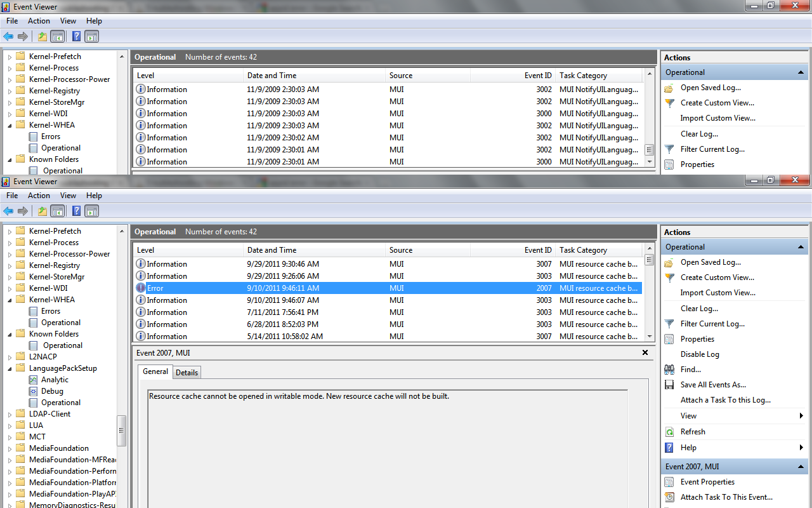This screenshot has height=508, width=812.
Task: Select the event dated 9/10/2011 9:46:07 AM
Action: 388,300
